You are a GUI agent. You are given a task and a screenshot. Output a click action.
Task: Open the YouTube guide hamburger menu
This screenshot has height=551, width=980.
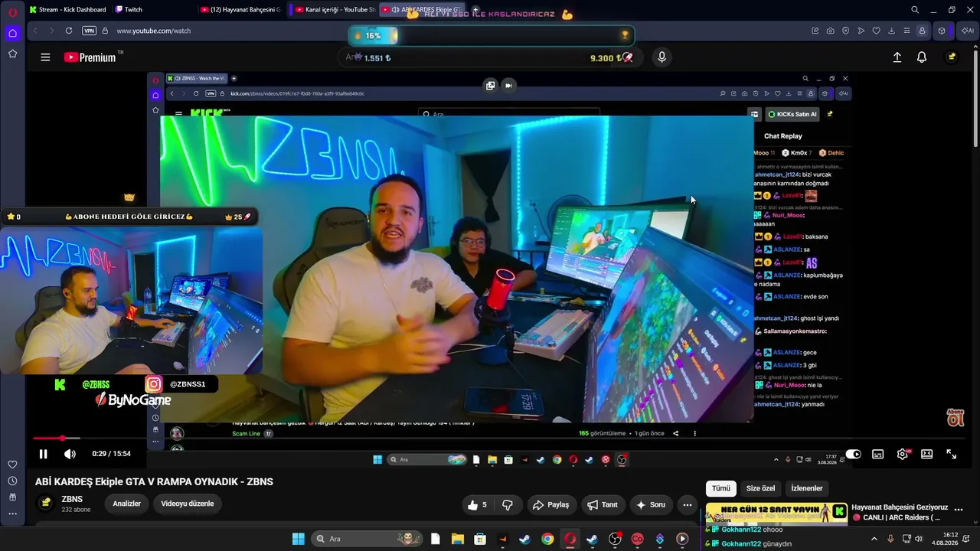coord(45,57)
